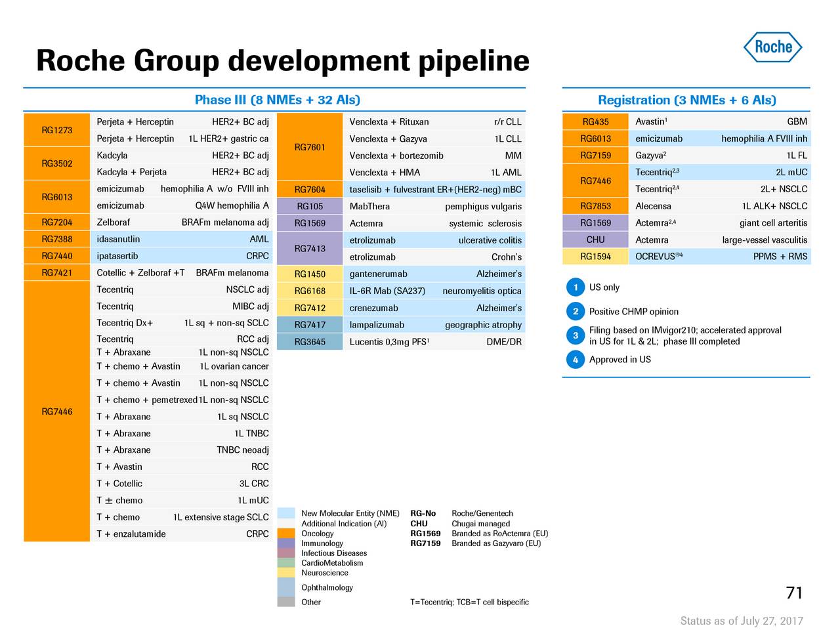Click the Infectious Diseases legend swatch
840x630 pixels.
click(286, 553)
